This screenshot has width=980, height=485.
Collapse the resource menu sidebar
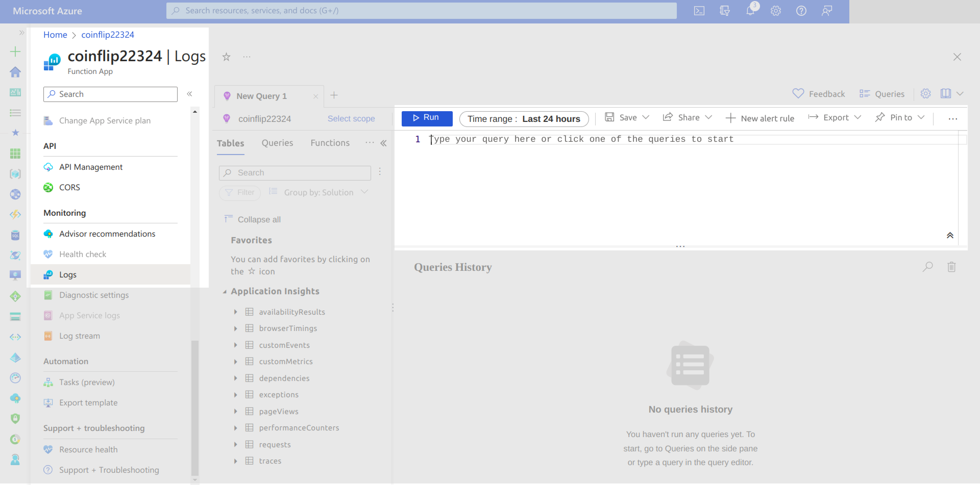189,94
